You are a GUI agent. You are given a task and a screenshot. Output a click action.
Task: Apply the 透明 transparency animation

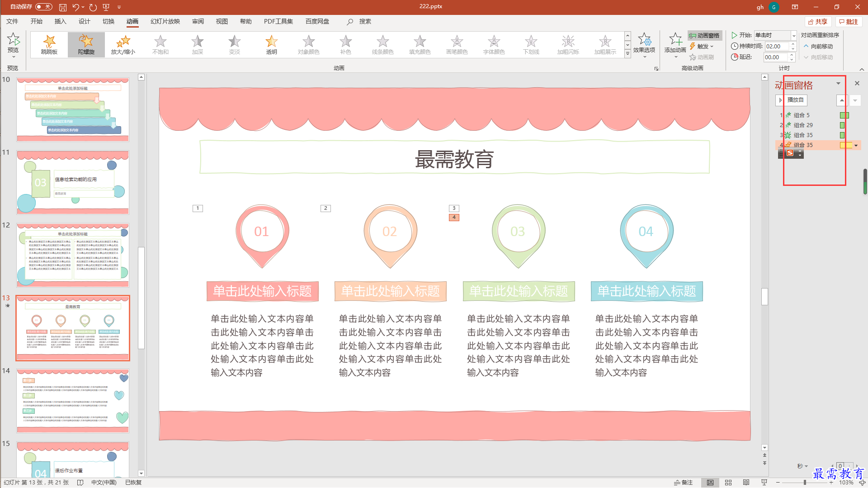point(272,45)
